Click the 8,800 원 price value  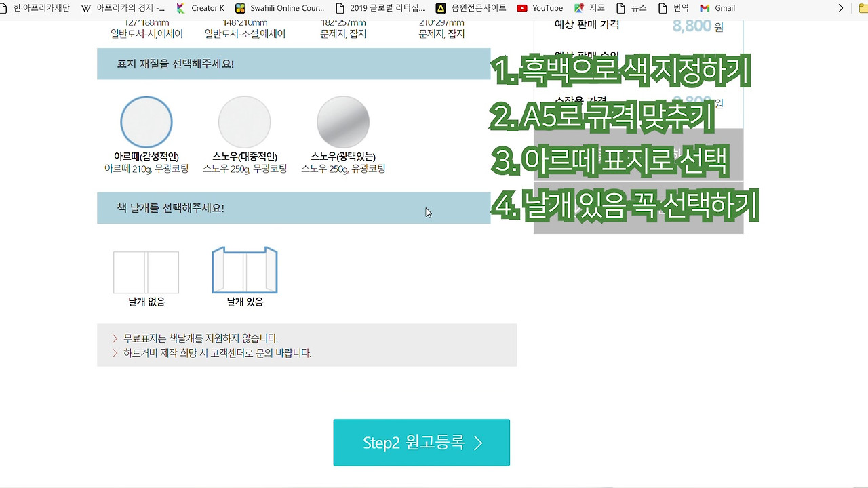pyautogui.click(x=698, y=26)
